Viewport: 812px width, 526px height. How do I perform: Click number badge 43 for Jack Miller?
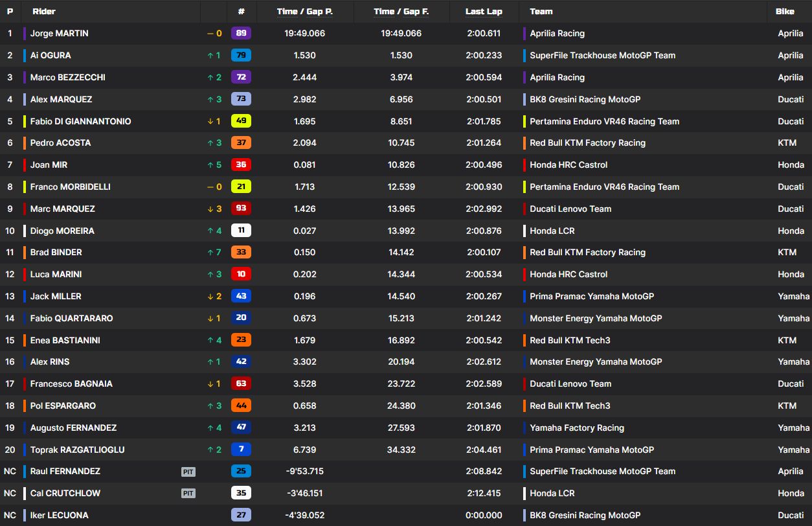[x=241, y=296]
